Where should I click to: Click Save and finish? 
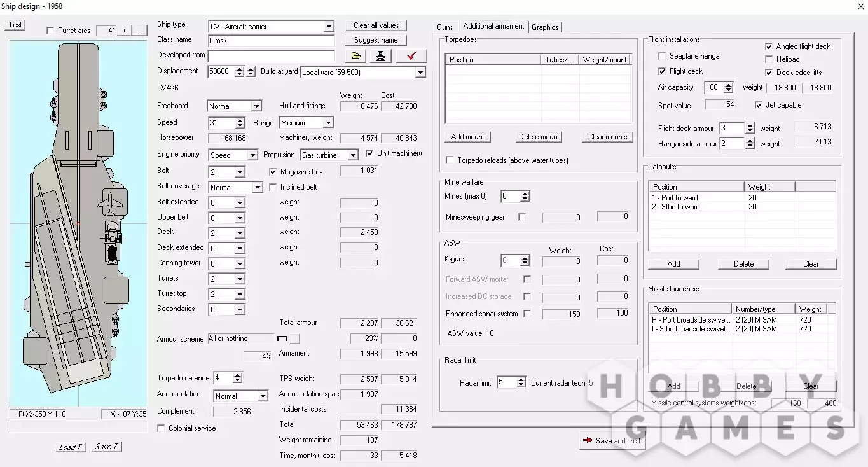[612, 440]
